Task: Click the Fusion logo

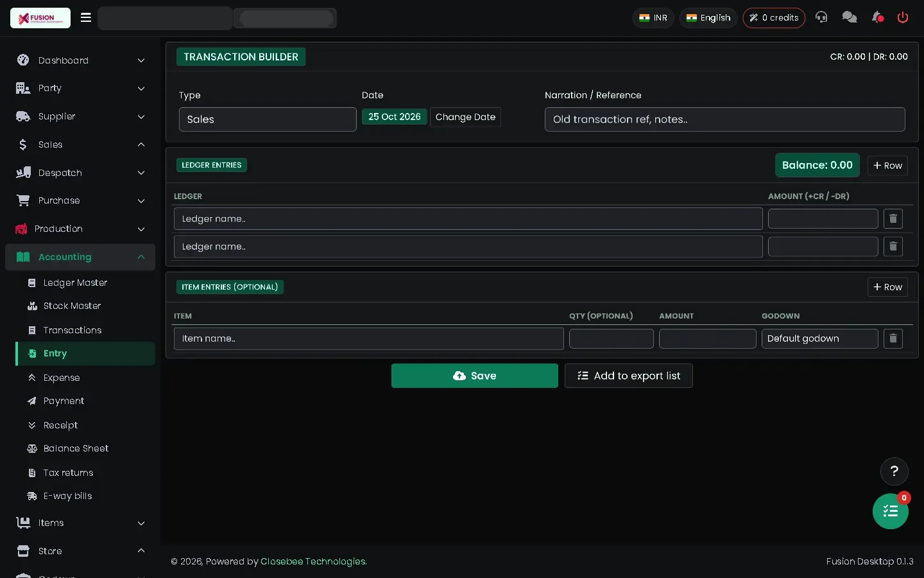Action: (x=40, y=18)
